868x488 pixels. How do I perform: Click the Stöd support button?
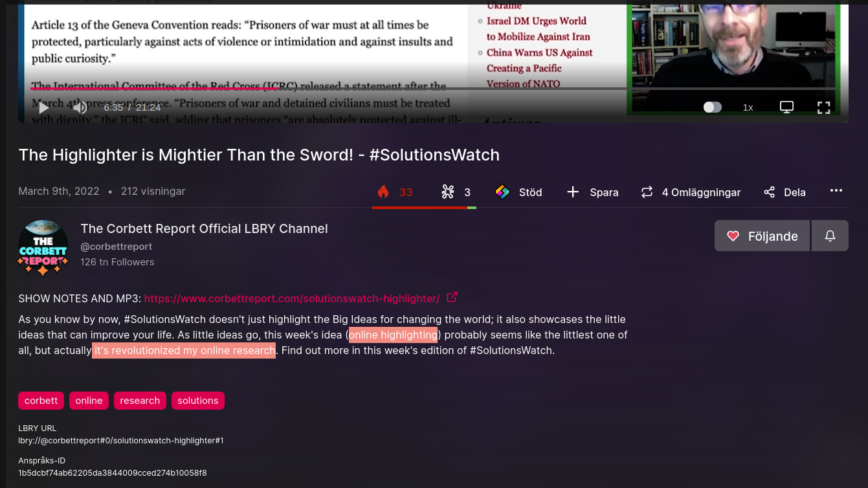point(518,192)
